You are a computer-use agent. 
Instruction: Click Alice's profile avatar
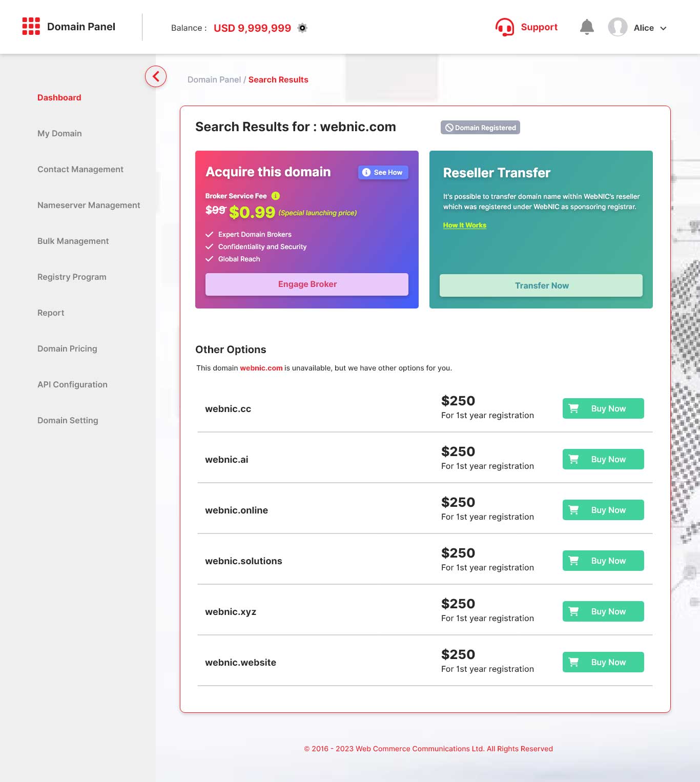pos(617,27)
